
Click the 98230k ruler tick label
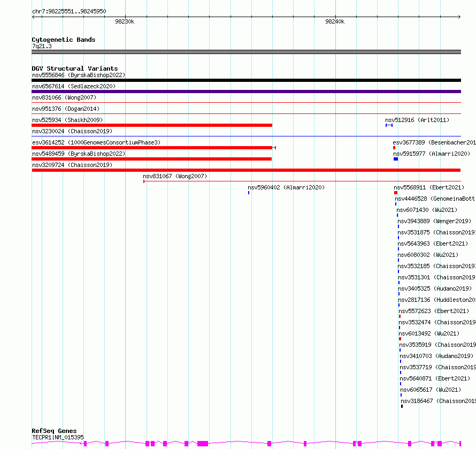[x=125, y=21]
